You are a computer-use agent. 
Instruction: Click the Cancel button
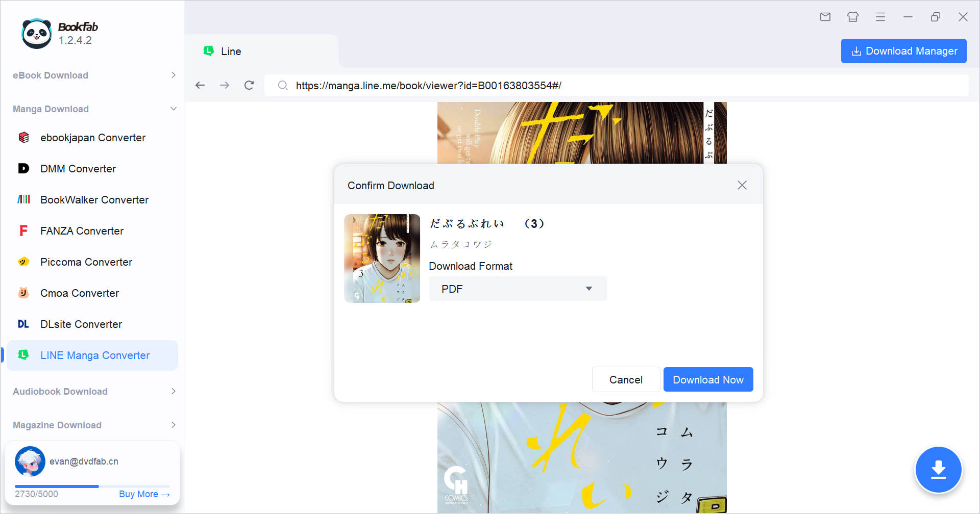coord(626,379)
